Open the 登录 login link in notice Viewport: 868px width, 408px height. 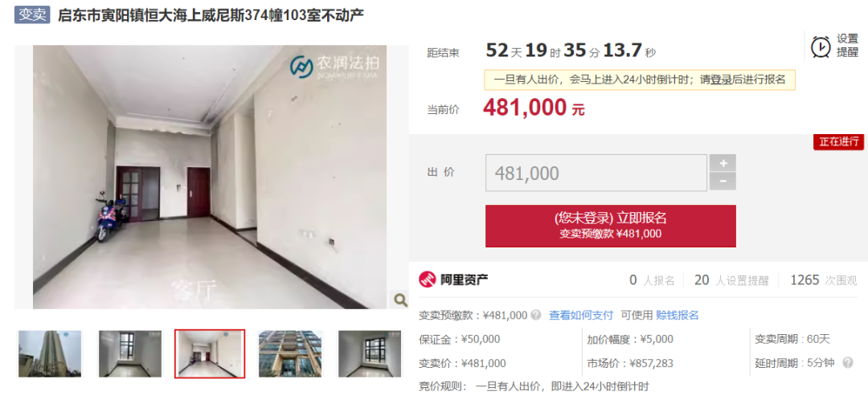721,80
